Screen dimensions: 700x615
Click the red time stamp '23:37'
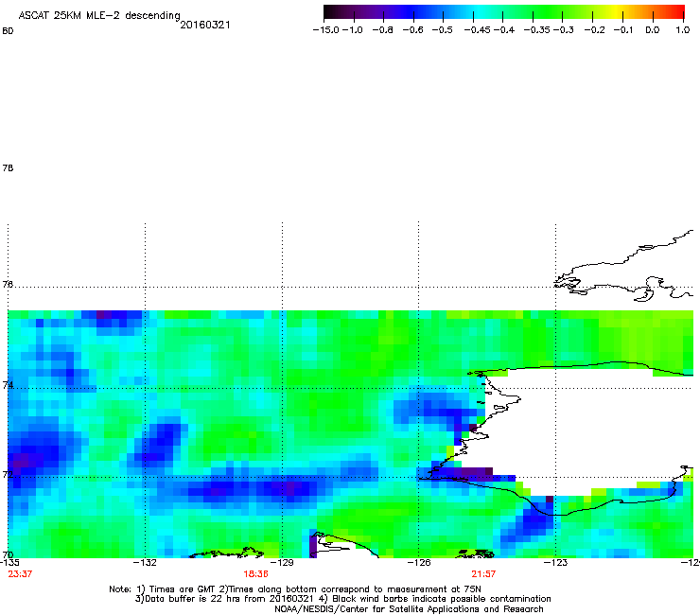20,574
